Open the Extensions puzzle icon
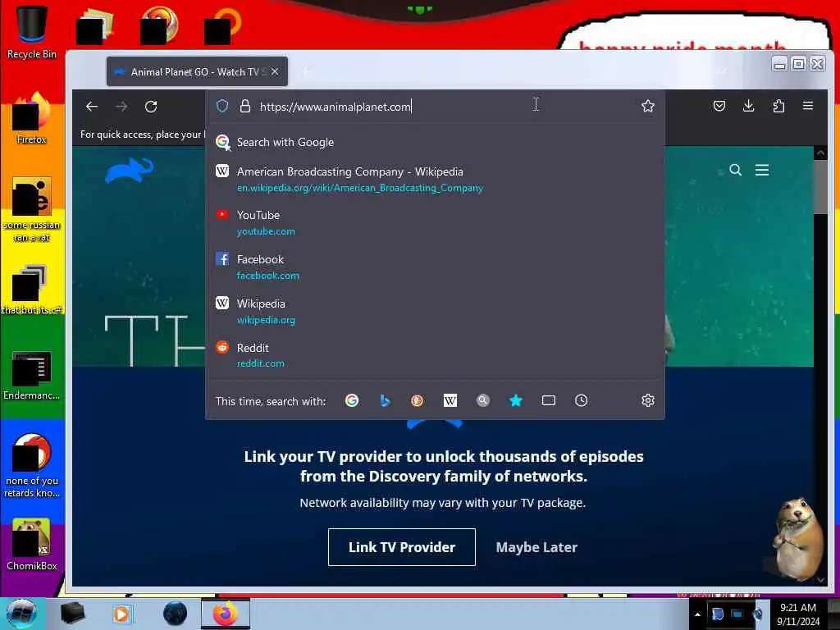Image resolution: width=840 pixels, height=630 pixels. pyautogui.click(x=778, y=106)
